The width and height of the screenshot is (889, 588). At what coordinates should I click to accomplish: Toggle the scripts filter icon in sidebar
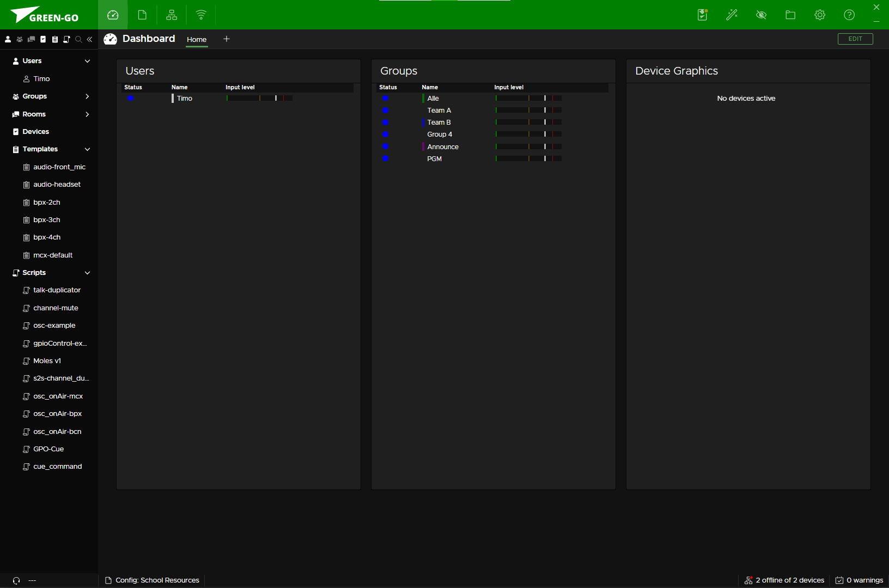66,39
